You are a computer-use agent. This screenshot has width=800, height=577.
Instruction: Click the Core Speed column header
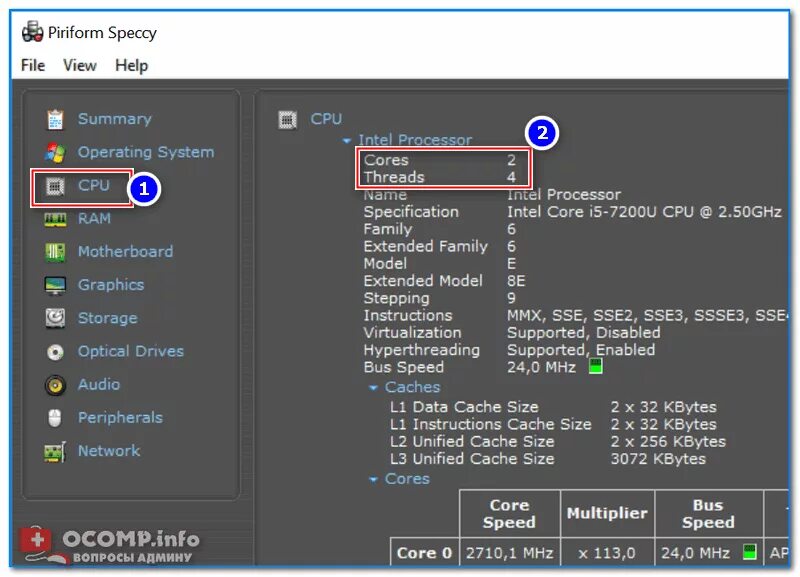[x=509, y=514]
